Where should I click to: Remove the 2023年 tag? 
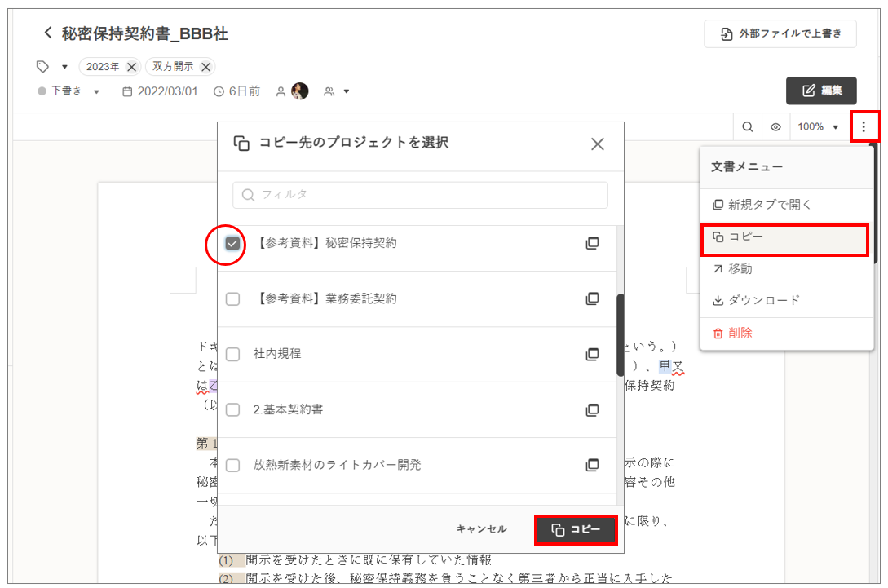131,67
